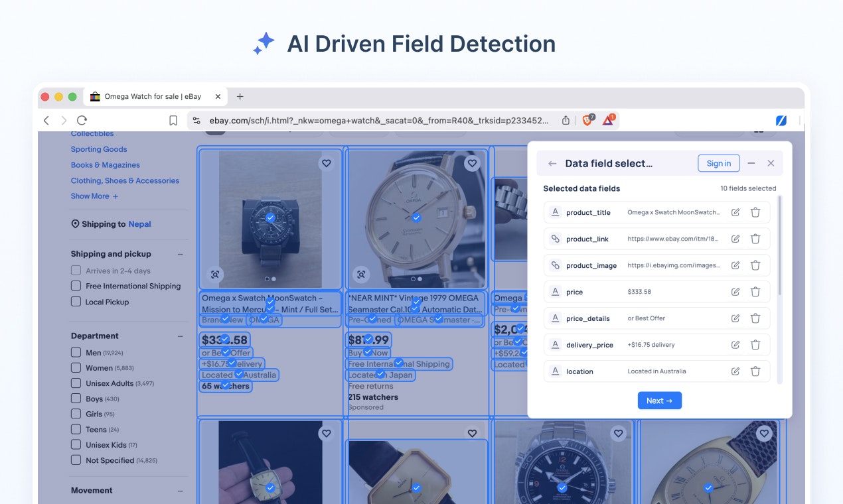Check Free International Shipping filter
Viewport: 843px width, 504px height.
pyautogui.click(x=76, y=286)
